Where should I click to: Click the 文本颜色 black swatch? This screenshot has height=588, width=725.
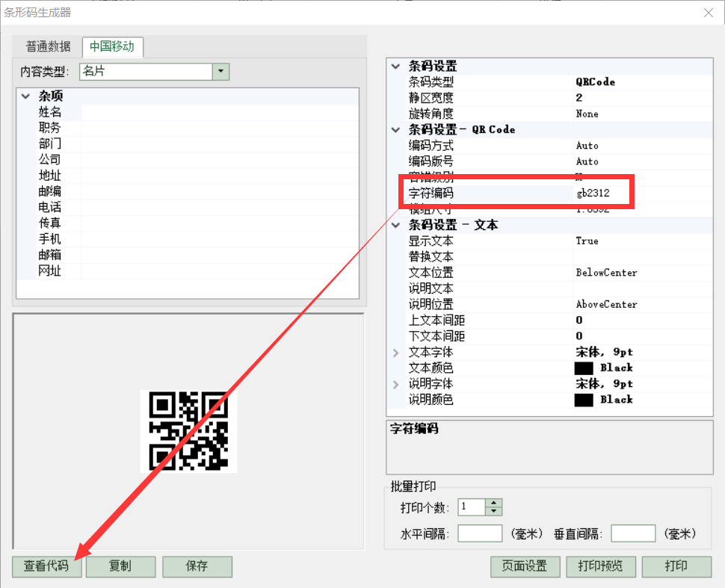[x=584, y=368]
